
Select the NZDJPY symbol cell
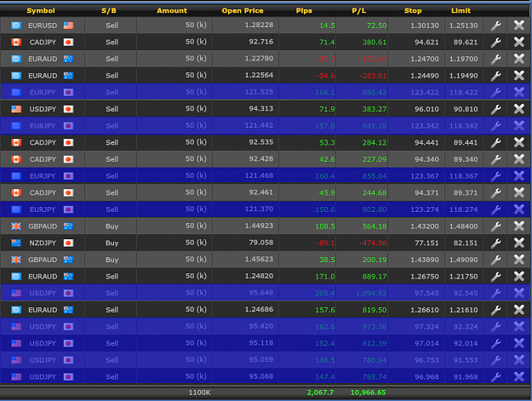click(43, 243)
